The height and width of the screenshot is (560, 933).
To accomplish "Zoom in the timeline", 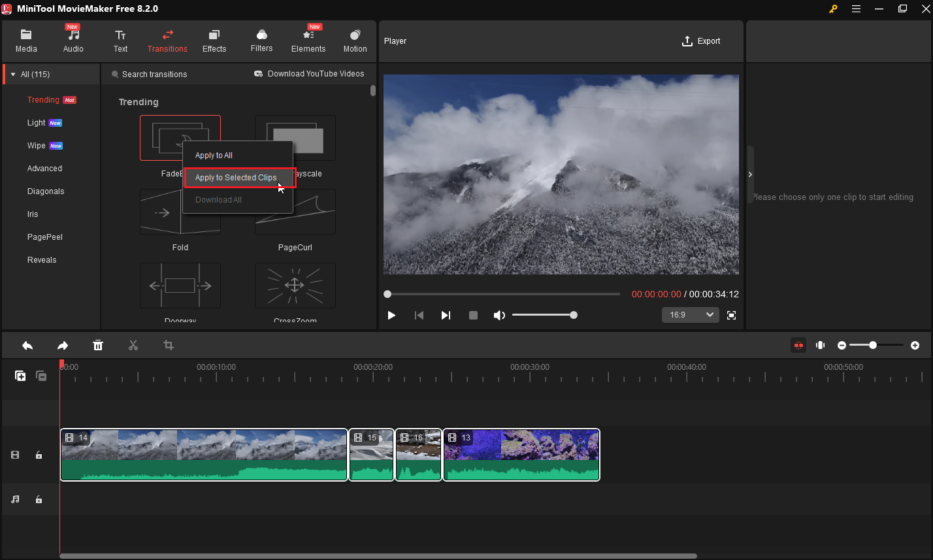I will pos(915,345).
